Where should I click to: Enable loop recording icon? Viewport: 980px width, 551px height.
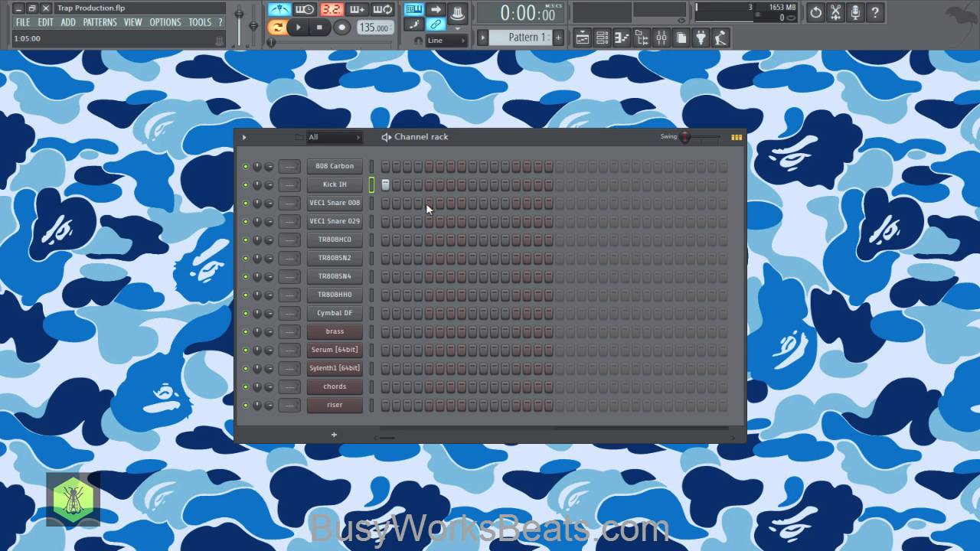click(383, 9)
